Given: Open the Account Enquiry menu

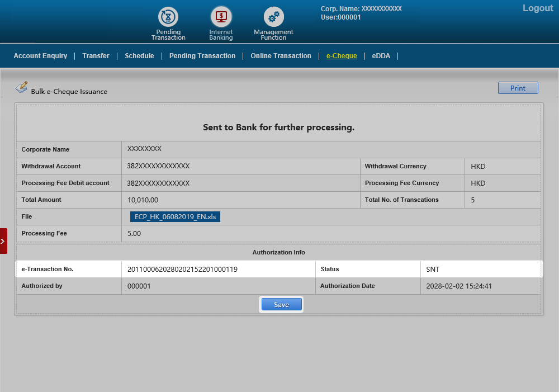Looking at the screenshot, I should 40,56.
